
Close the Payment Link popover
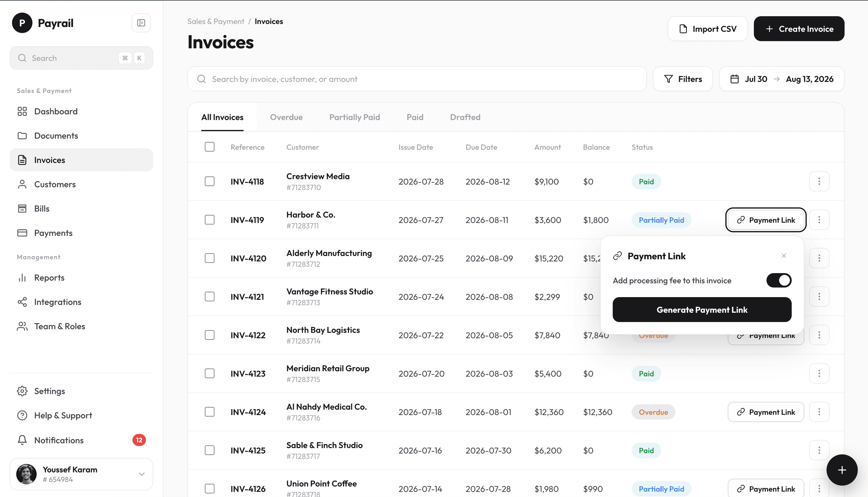(x=784, y=256)
